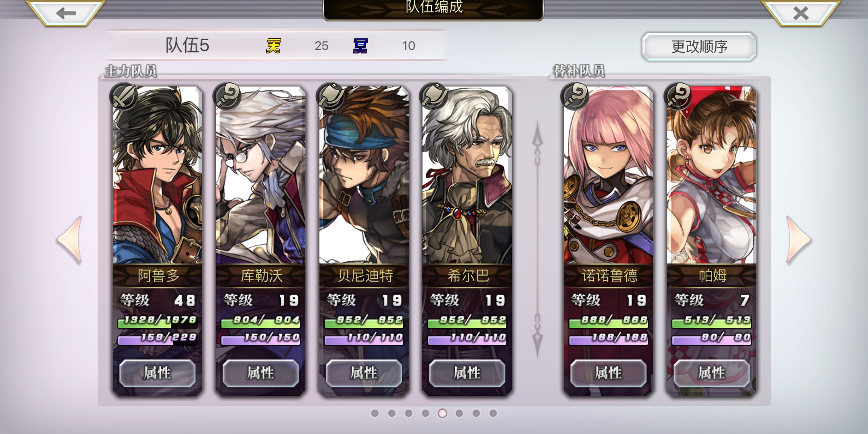This screenshot has height=434, width=868.
Task: Click the staff icon on 诺诺鲁德
Action: (575, 96)
